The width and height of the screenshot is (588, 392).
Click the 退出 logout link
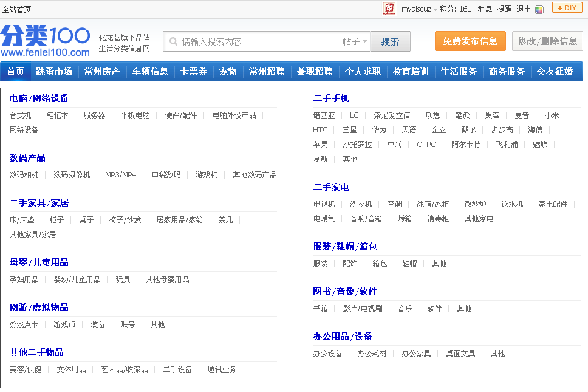(x=524, y=9)
